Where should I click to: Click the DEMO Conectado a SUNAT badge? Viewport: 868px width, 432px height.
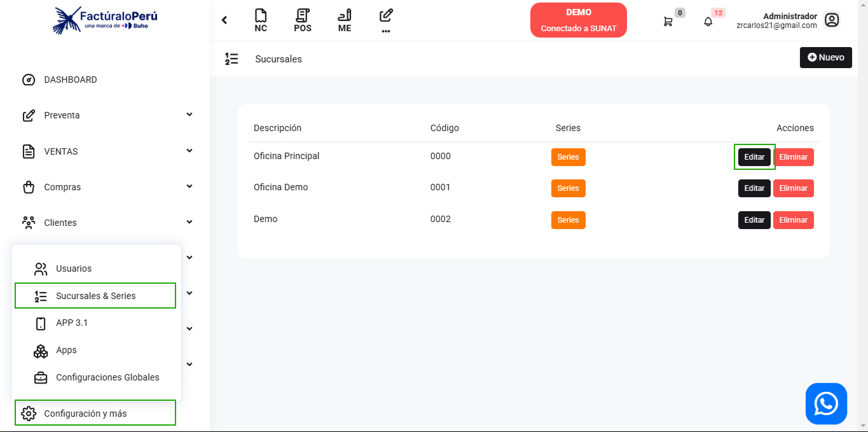pyautogui.click(x=578, y=20)
